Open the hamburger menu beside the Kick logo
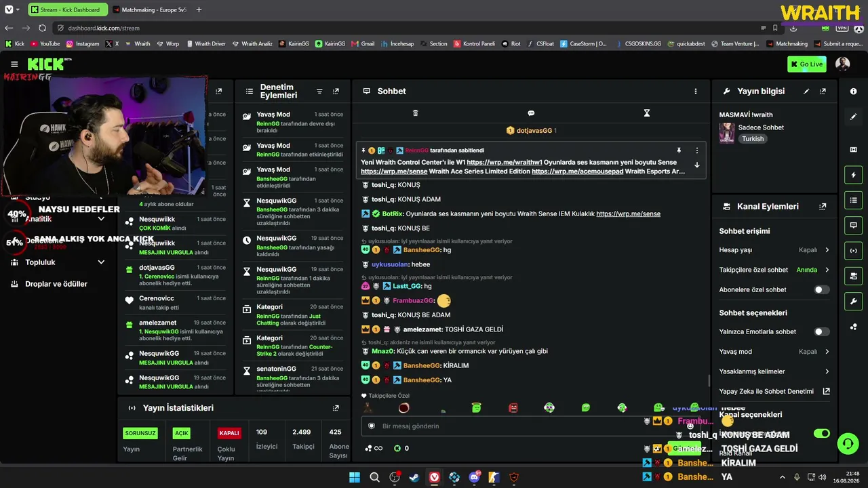 [14, 64]
